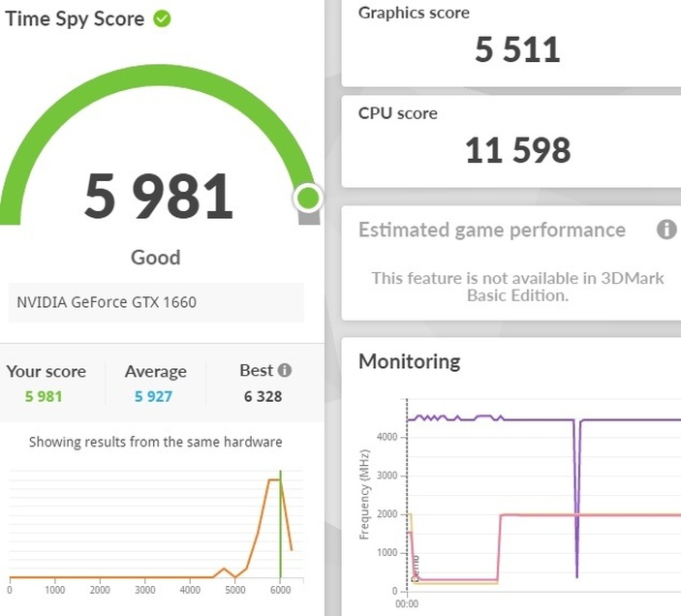Click the 6000 tick on histogram axis
Screen dimensions: 681x616
(280, 590)
